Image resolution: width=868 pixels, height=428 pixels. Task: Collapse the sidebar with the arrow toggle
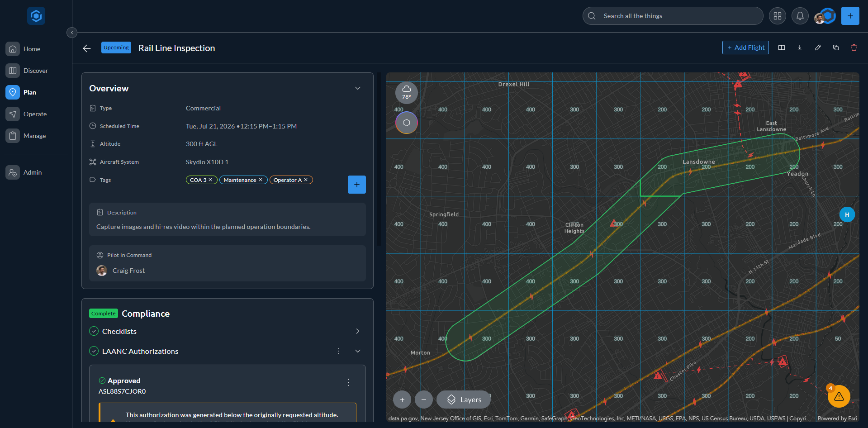(x=71, y=33)
